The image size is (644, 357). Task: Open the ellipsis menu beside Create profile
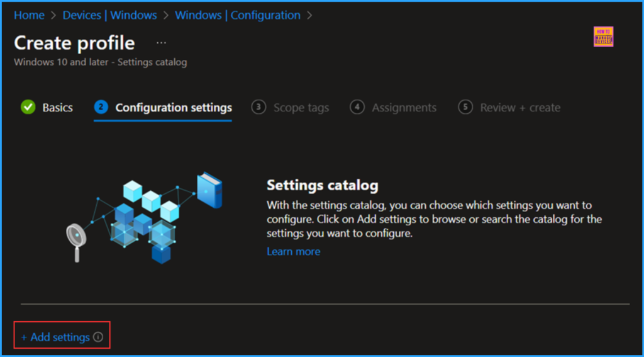[x=161, y=43]
